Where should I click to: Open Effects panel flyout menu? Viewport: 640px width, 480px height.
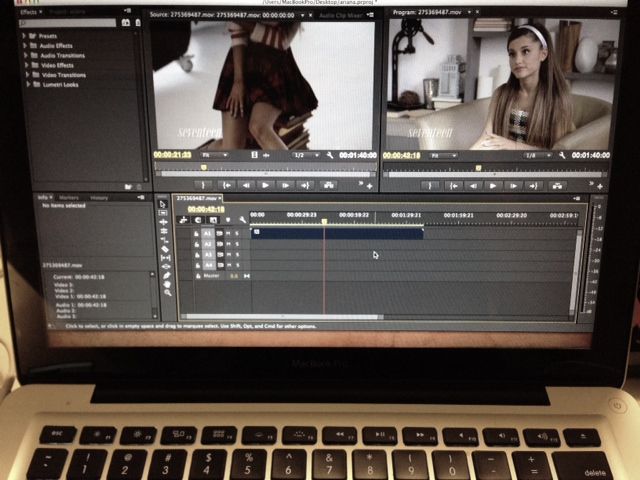(127, 11)
